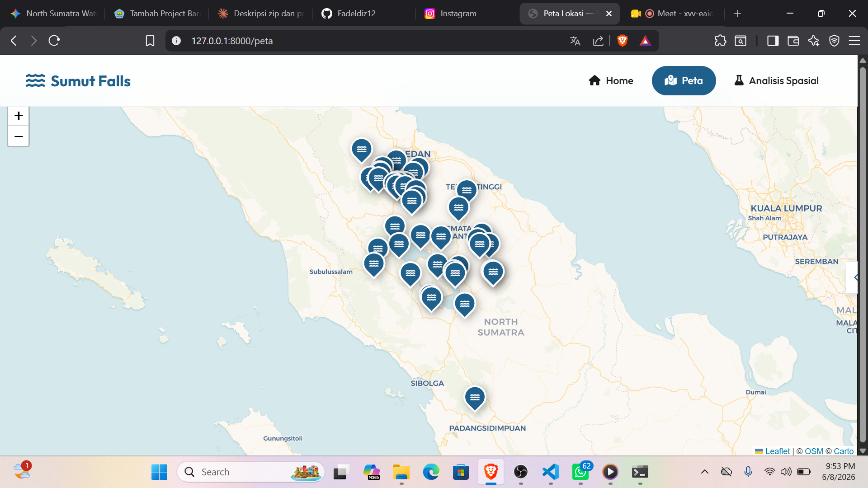Open Windows Start menu
Screen dimensions: 868x488
tap(159, 472)
